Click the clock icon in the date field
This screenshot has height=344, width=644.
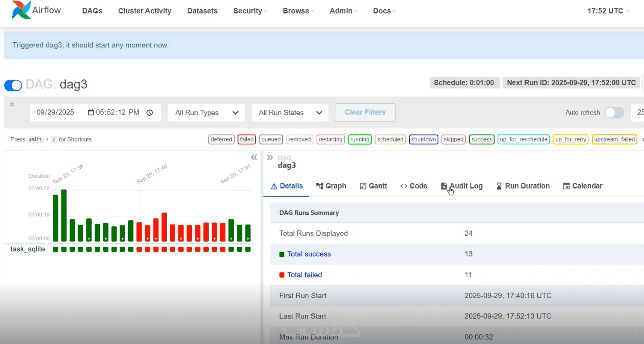click(x=150, y=112)
